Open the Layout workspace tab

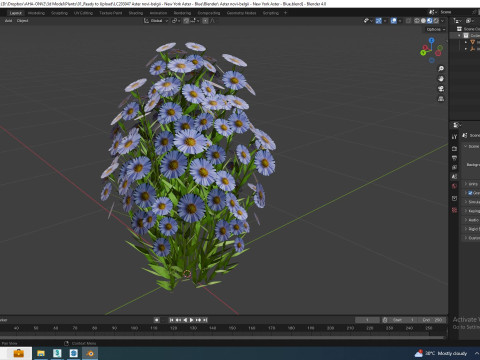tap(16, 13)
